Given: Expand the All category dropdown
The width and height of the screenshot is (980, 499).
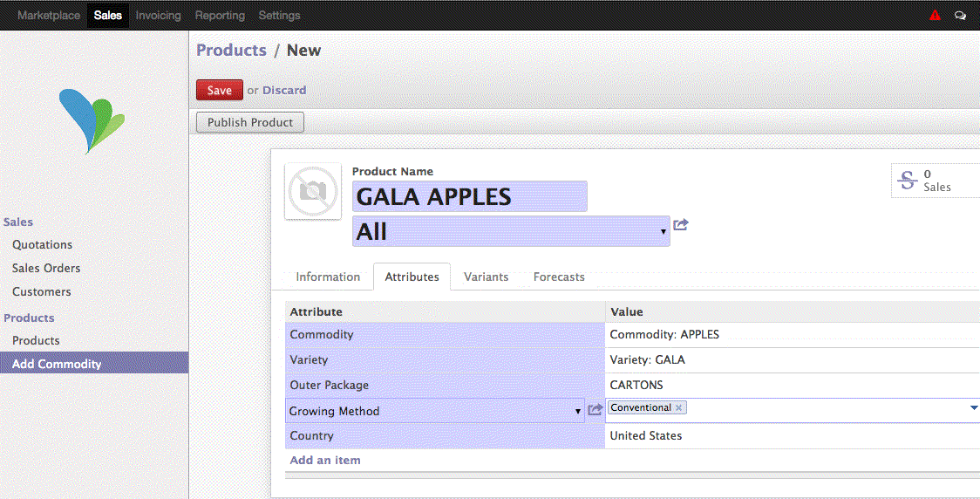Looking at the screenshot, I should pos(663,232).
